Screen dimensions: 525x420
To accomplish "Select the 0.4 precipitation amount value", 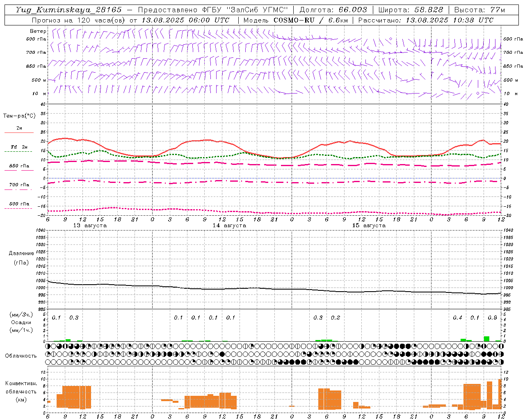I will point(458,318).
